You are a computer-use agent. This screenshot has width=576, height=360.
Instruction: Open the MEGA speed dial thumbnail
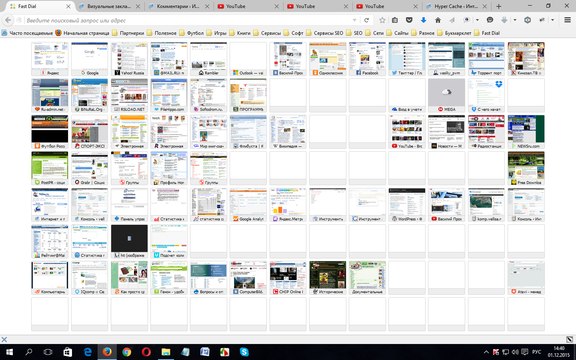click(446, 96)
